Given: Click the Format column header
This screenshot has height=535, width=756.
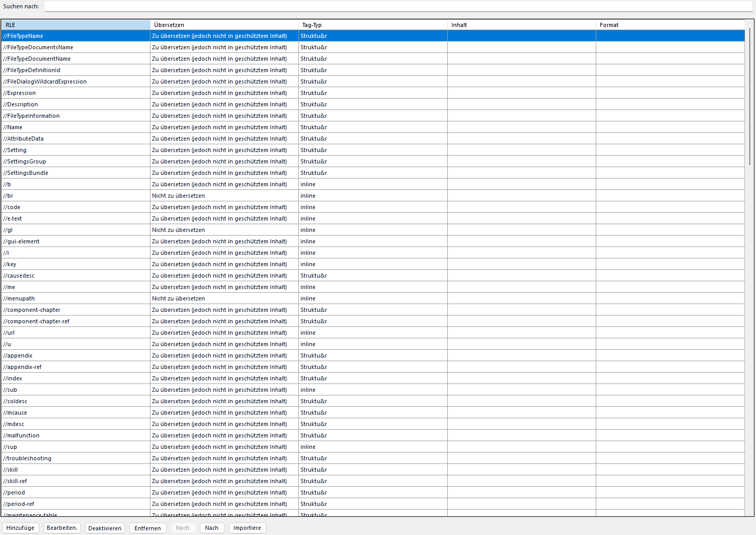Looking at the screenshot, I should click(x=669, y=24).
